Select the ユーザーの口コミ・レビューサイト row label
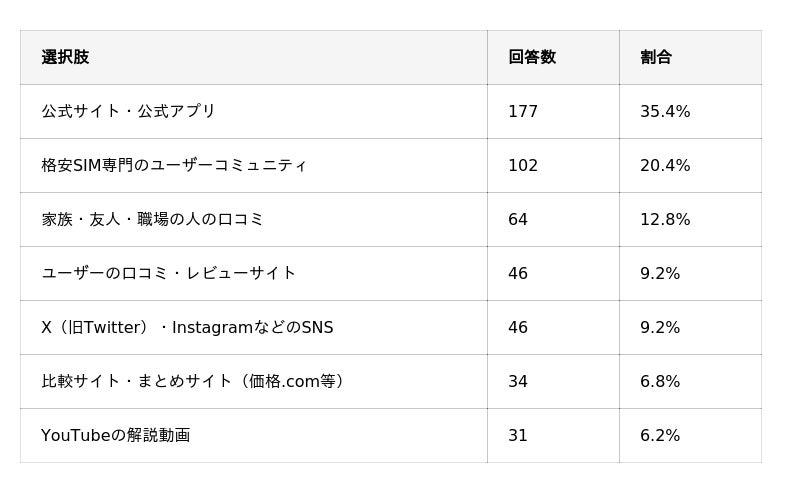The width and height of the screenshot is (800, 493). (x=168, y=274)
